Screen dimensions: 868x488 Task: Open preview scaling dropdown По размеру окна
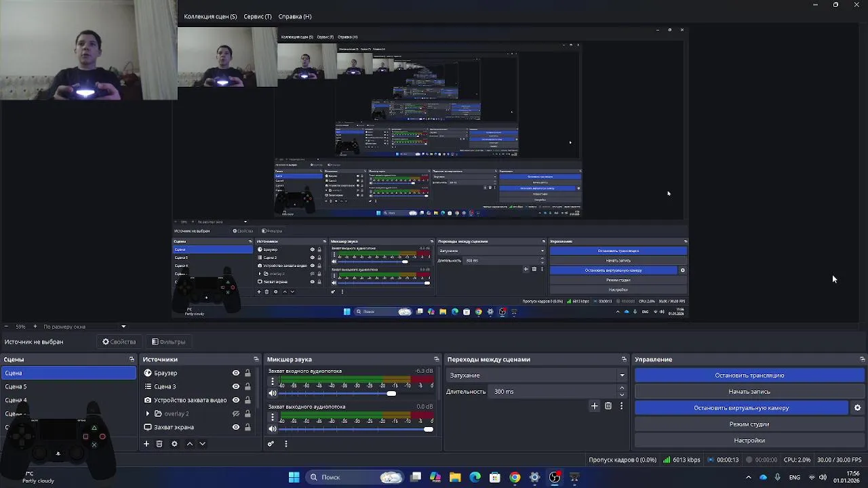(85, 327)
